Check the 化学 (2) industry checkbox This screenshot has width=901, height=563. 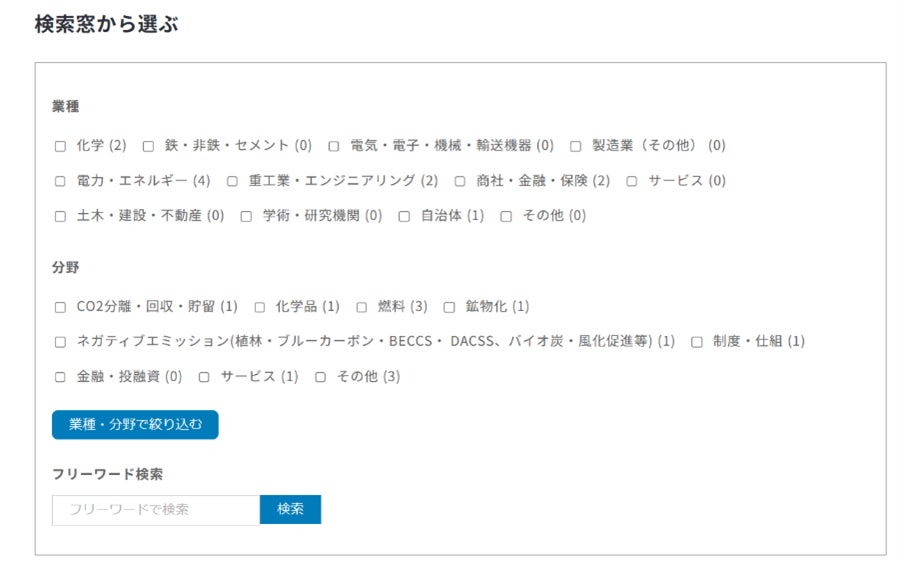[x=60, y=146]
